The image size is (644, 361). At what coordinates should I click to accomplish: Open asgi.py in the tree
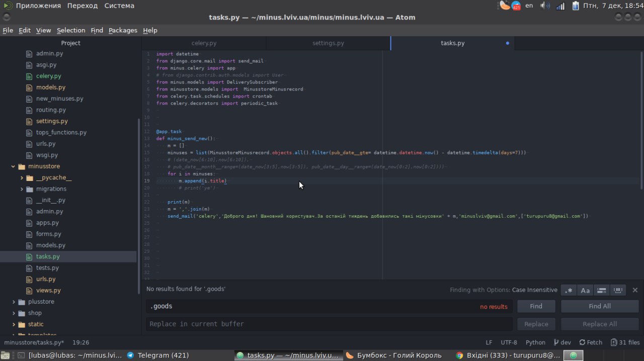coord(46,65)
